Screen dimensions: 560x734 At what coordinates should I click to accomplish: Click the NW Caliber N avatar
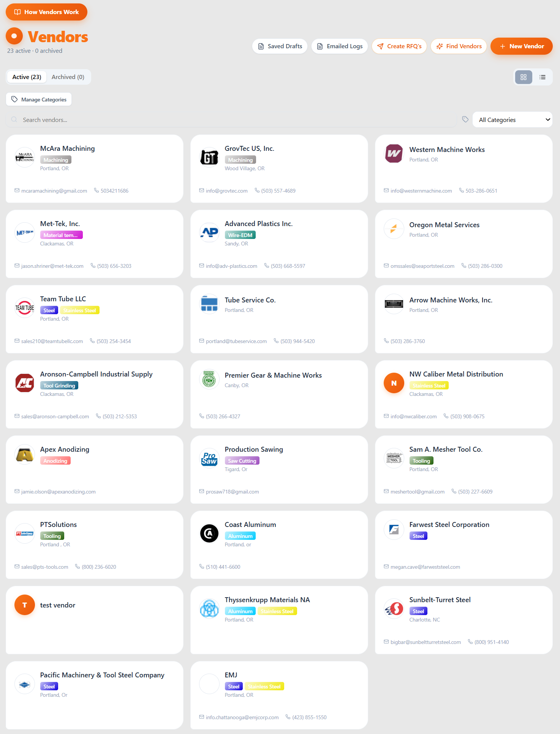pos(394,383)
